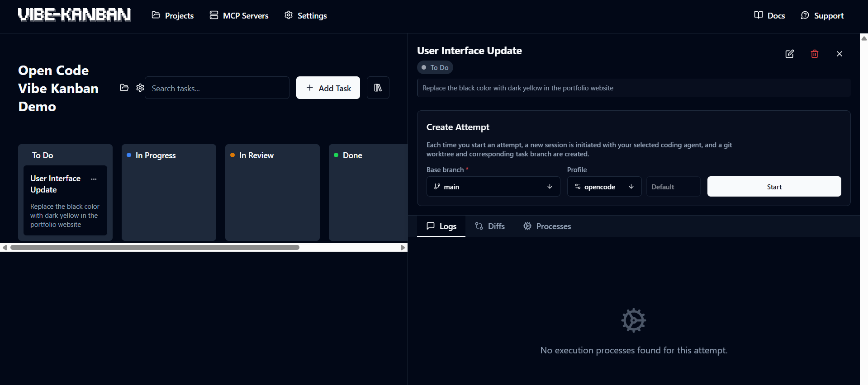This screenshot has width=868, height=385.
Task: Click the scrollbar right arrow
Action: 403,248
